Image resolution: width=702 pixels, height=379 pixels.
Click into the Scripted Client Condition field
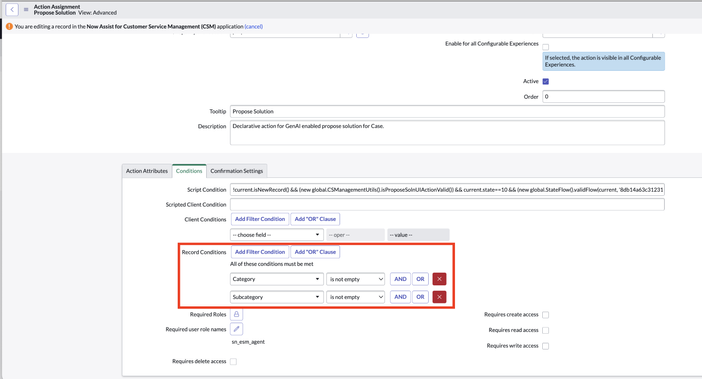click(447, 204)
